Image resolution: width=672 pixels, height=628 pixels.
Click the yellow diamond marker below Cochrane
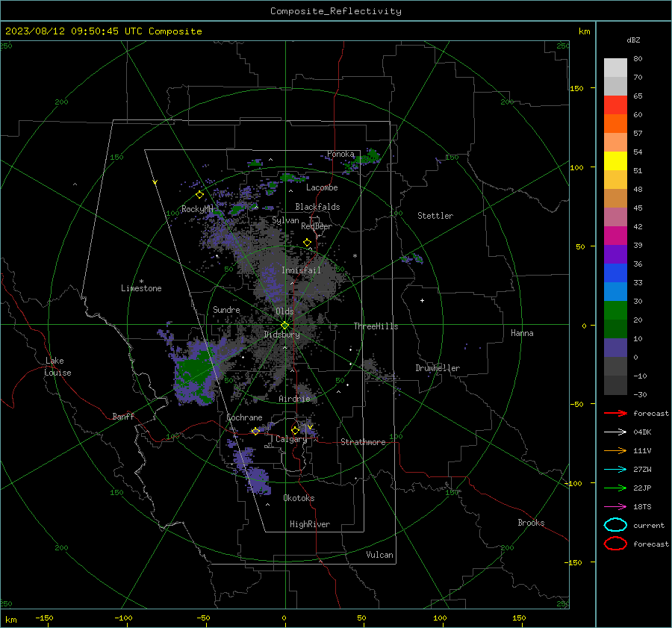tap(255, 431)
